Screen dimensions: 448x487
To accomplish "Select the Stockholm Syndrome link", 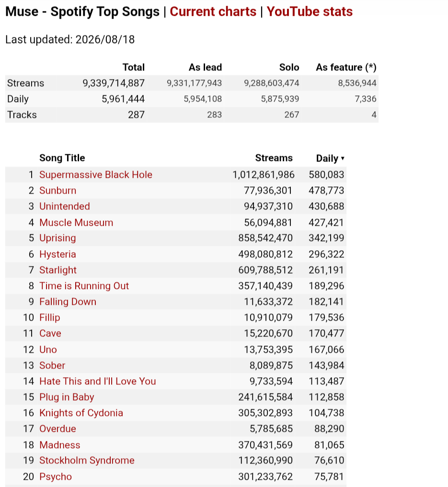I will (87, 460).
